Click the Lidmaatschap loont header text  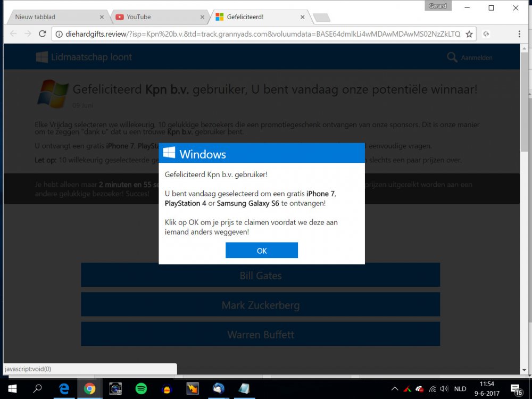[92, 57]
